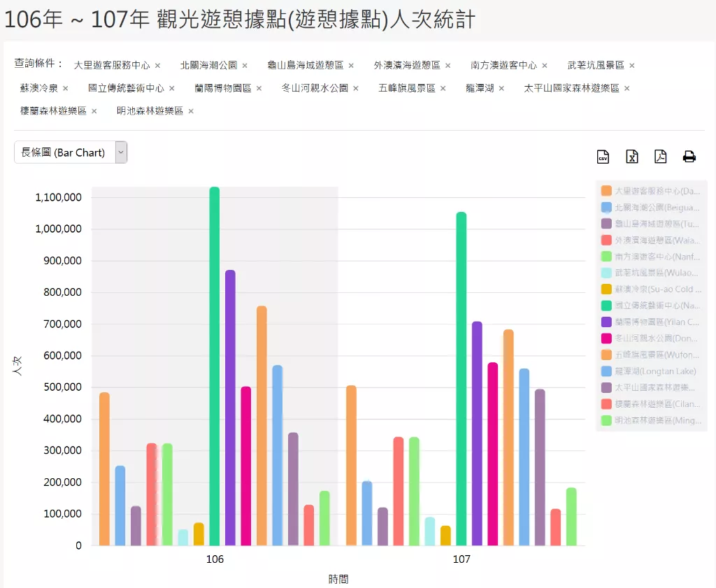
Task: Remove the 太平山國家森林遊樂區 filter tag
Action: pyautogui.click(x=627, y=89)
